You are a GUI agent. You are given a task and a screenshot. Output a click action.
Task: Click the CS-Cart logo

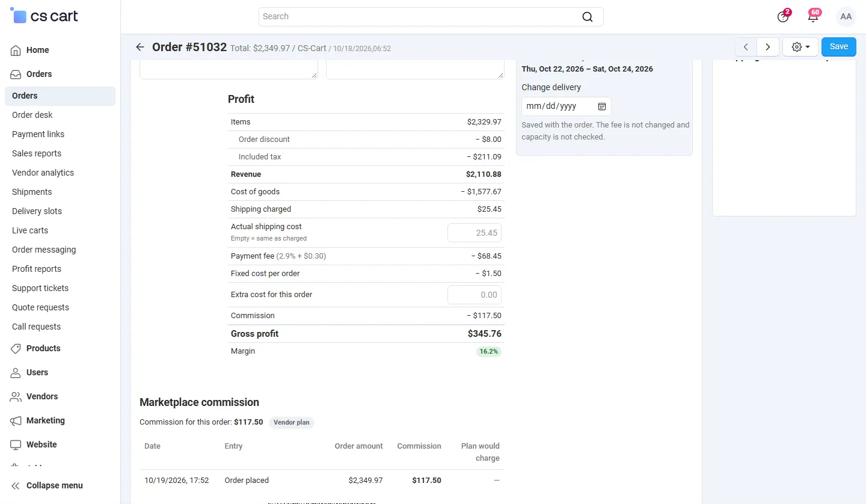coord(45,16)
